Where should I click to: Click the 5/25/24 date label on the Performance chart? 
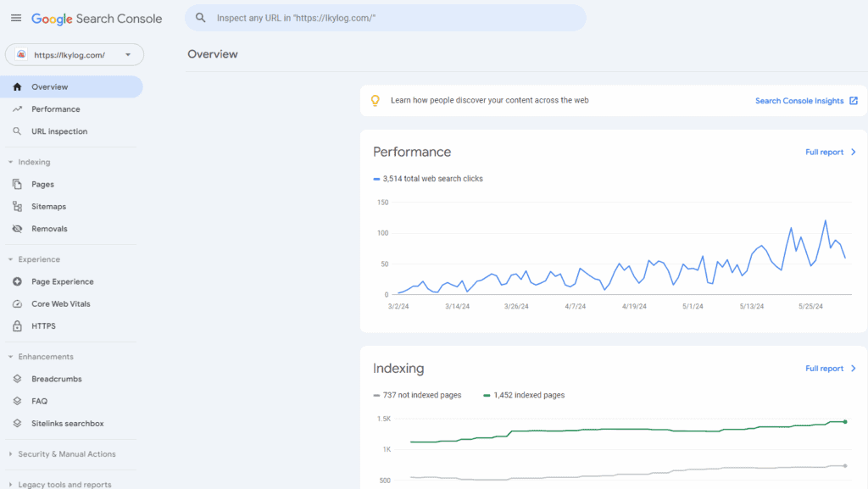pos(810,307)
